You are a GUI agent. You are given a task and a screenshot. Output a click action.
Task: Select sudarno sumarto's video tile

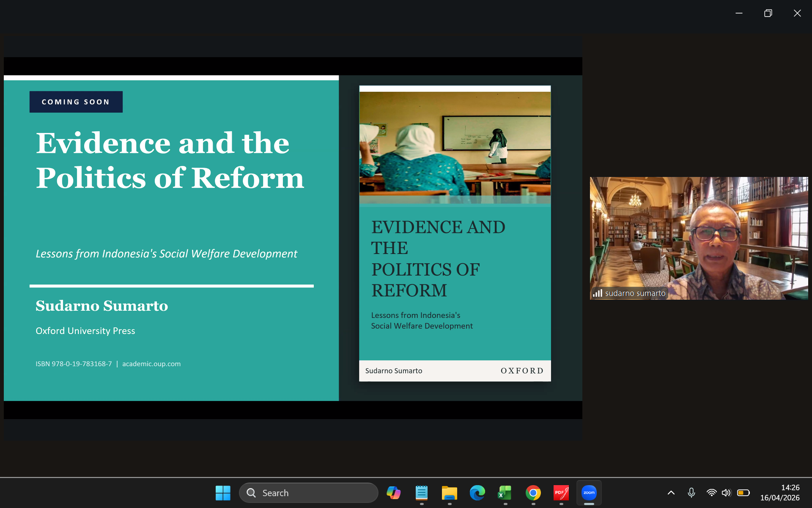[699, 238]
